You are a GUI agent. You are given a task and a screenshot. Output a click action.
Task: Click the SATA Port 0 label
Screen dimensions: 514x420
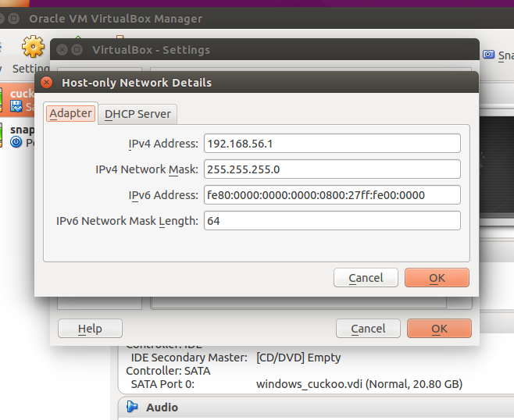point(162,384)
